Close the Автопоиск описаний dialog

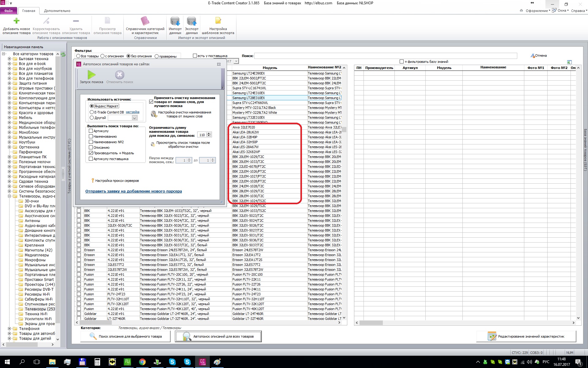(x=219, y=64)
